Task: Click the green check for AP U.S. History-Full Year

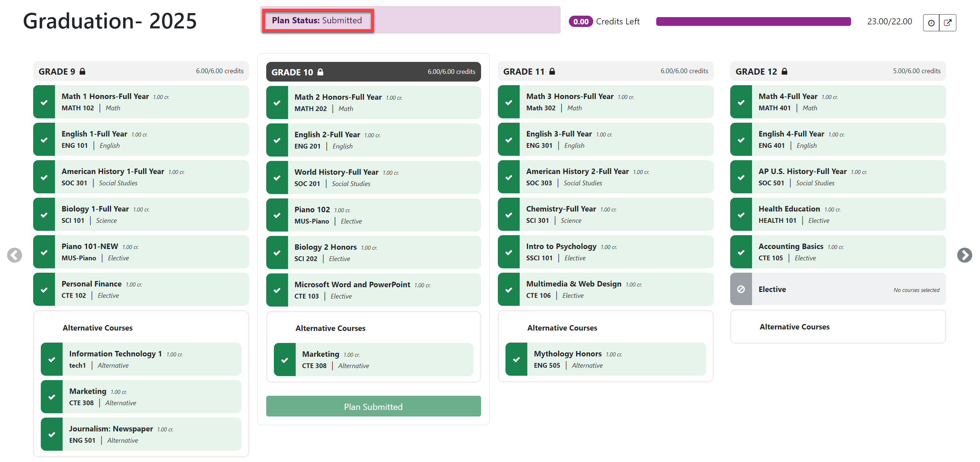Action: click(x=741, y=177)
